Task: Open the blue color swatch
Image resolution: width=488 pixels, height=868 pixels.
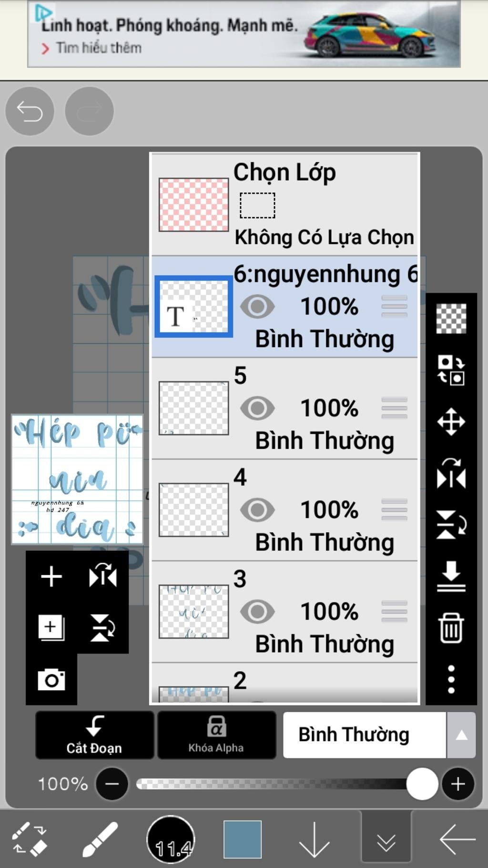Action: [243, 839]
